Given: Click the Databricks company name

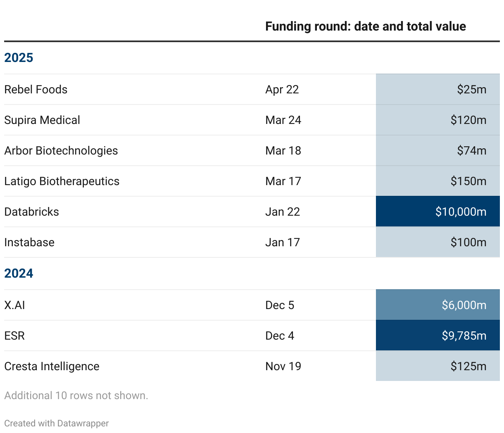Looking at the screenshot, I should click(x=32, y=212).
